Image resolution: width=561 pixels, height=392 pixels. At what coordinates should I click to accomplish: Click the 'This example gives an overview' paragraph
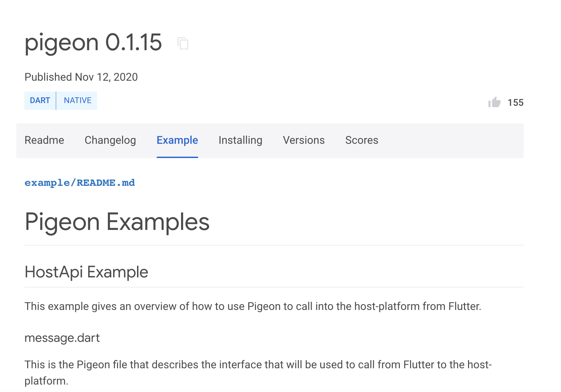(x=253, y=306)
